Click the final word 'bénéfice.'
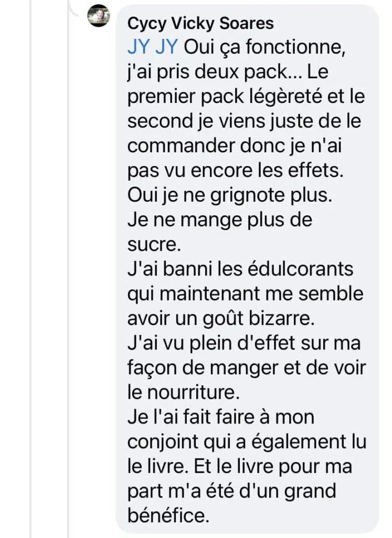Viewport: 392px width, 538px height. (x=168, y=515)
